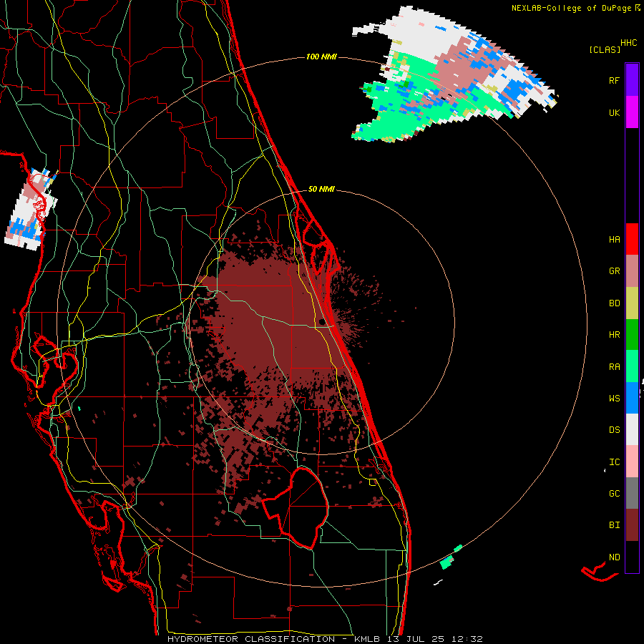Pick the HR dark green legend swatch
The image size is (644, 644).
click(632, 334)
